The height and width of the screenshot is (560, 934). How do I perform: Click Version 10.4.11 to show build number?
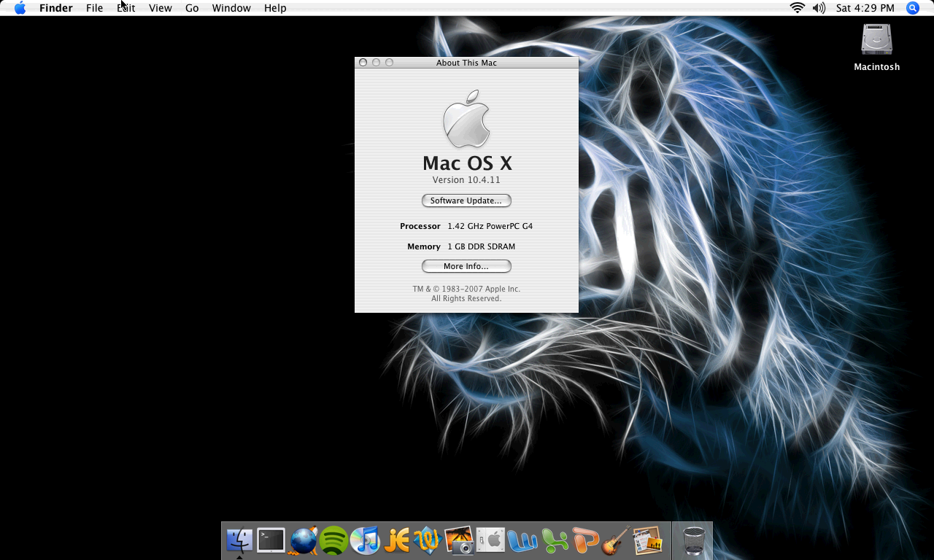[466, 180]
